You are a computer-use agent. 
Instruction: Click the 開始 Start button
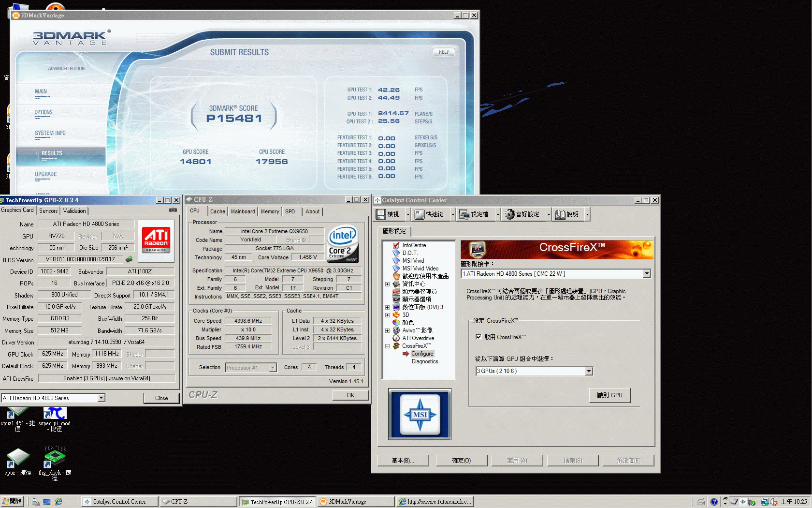pos(13,502)
